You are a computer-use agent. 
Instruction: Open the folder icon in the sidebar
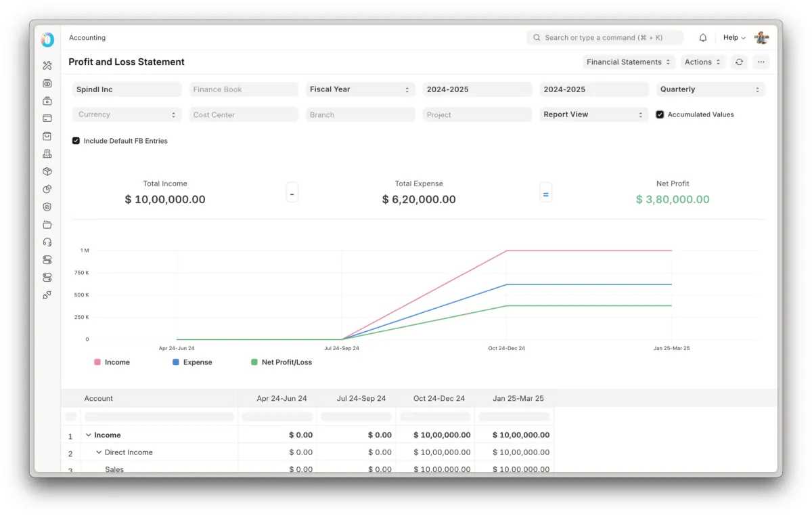pos(47,224)
